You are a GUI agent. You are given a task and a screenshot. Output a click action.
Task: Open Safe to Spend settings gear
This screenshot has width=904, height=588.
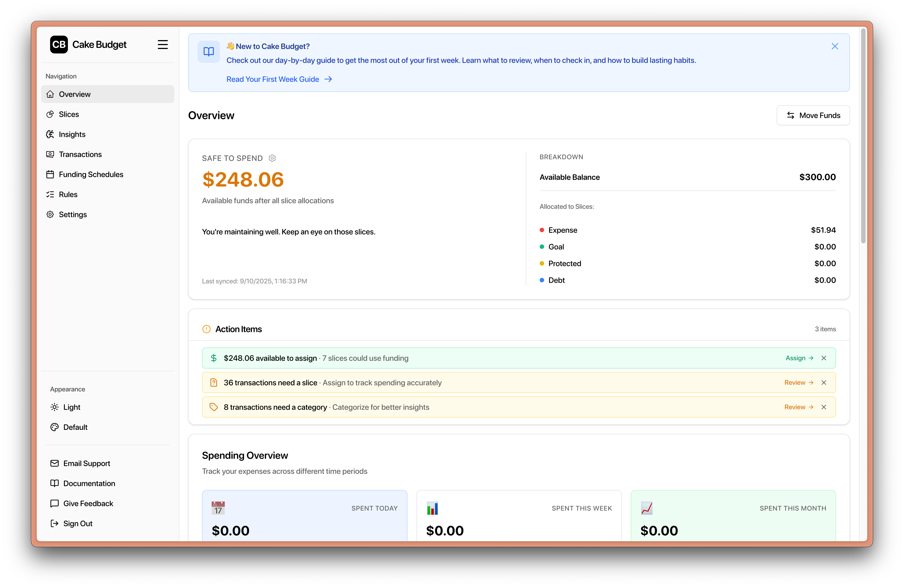pos(272,158)
